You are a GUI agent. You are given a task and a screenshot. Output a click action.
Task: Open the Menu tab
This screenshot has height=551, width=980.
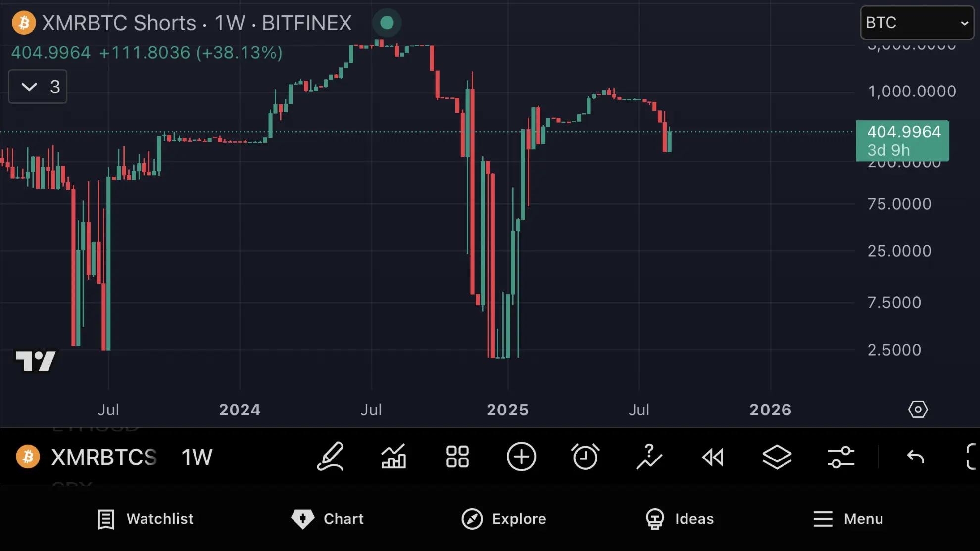coord(848,519)
